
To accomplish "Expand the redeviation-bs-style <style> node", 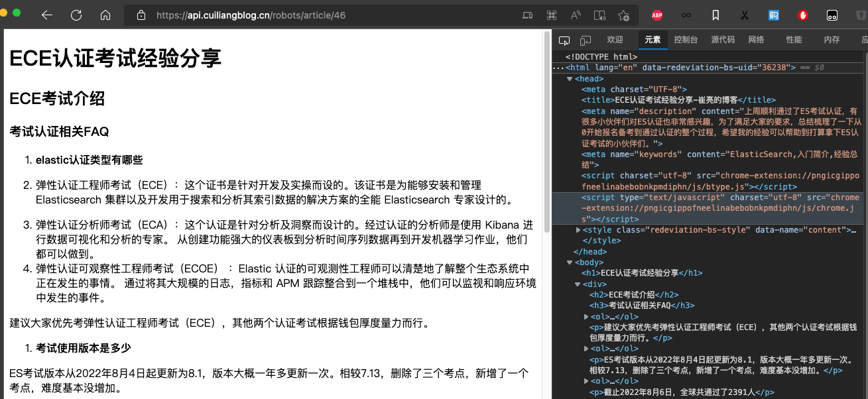I will click(x=578, y=230).
